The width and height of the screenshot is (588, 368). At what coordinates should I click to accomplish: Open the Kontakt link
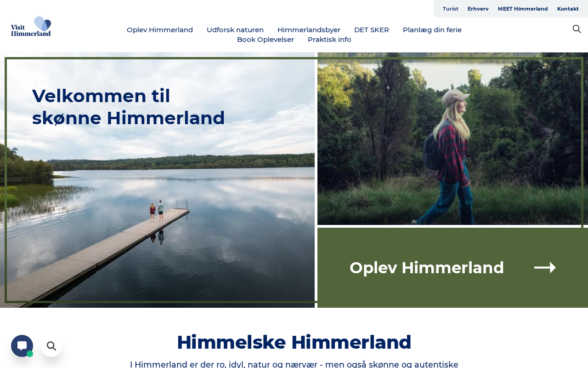(568, 9)
